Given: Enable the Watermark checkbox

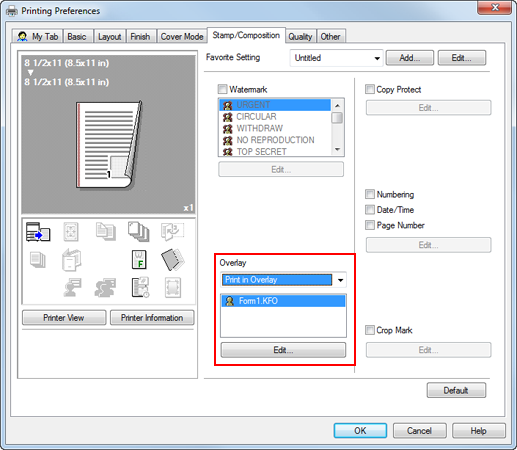Looking at the screenshot, I should click(222, 89).
